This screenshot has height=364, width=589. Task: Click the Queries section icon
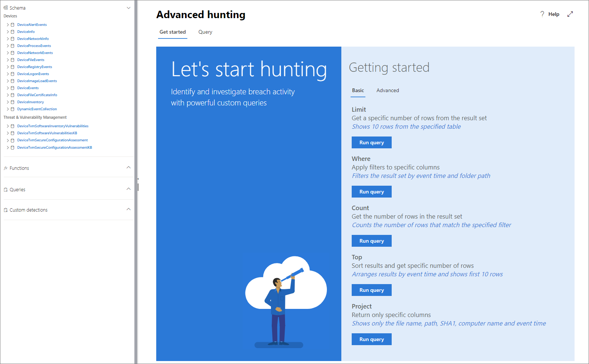(6, 190)
